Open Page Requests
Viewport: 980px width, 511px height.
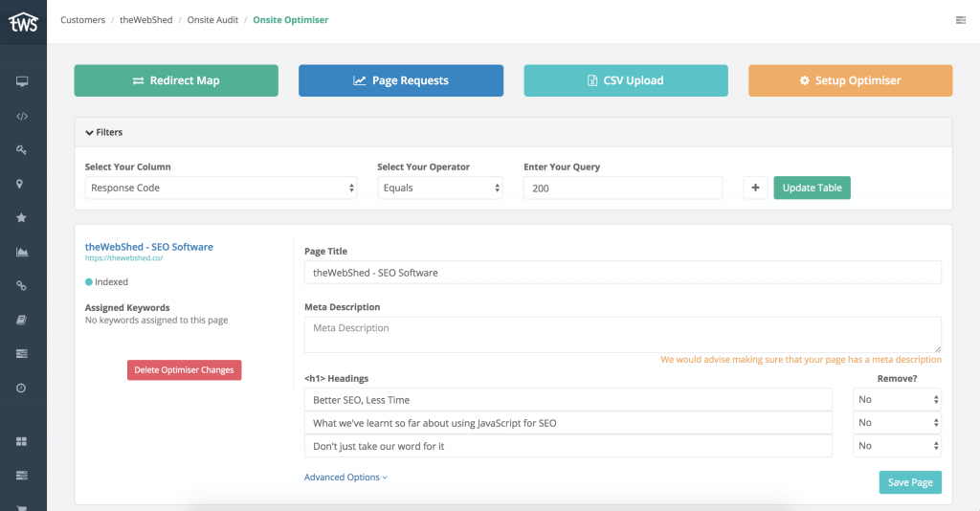point(401,80)
